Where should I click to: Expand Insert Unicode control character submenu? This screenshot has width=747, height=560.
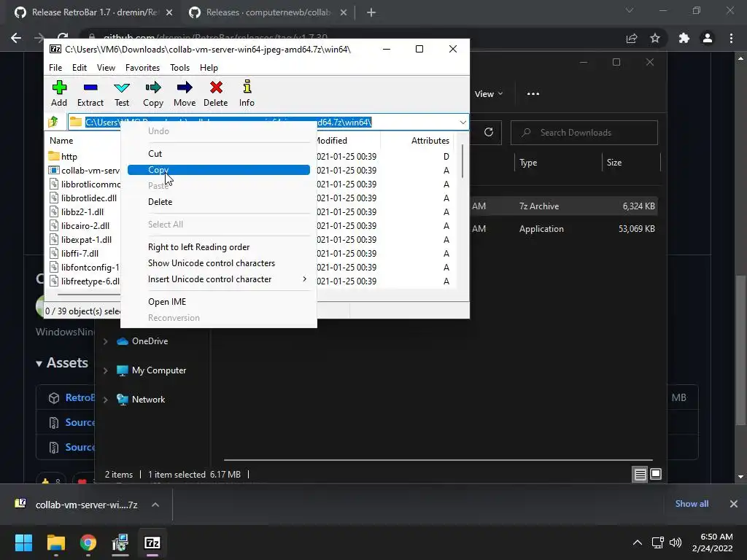[x=219, y=279]
